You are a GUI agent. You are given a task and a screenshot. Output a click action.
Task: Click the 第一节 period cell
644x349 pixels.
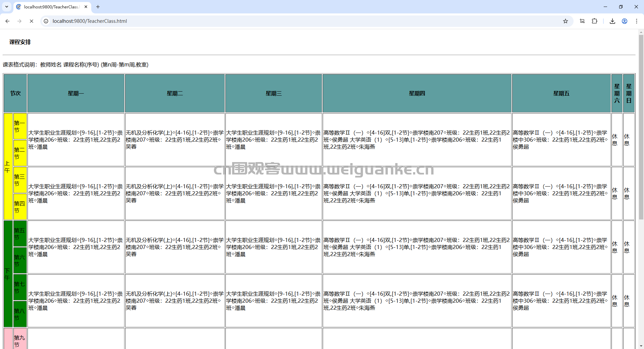tap(20, 126)
